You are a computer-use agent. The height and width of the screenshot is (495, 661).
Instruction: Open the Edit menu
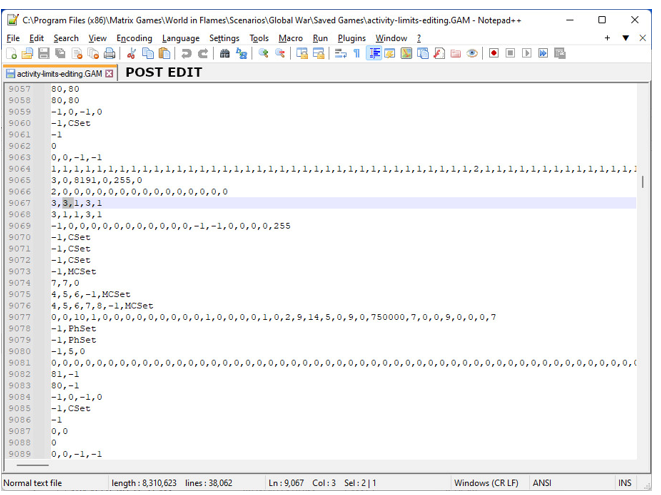[x=36, y=38]
